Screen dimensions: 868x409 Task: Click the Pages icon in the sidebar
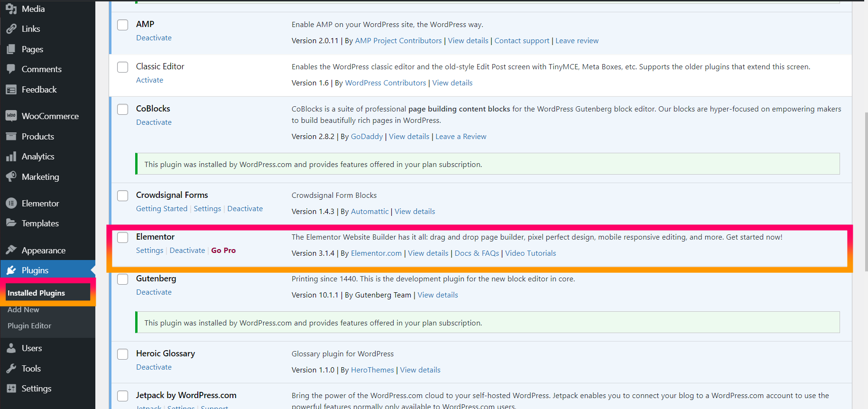pyautogui.click(x=11, y=49)
